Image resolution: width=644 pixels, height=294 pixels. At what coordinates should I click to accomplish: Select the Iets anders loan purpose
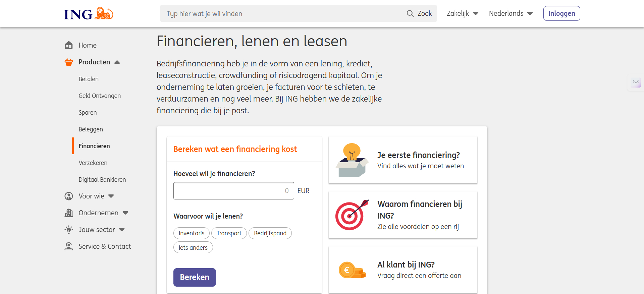tap(193, 247)
